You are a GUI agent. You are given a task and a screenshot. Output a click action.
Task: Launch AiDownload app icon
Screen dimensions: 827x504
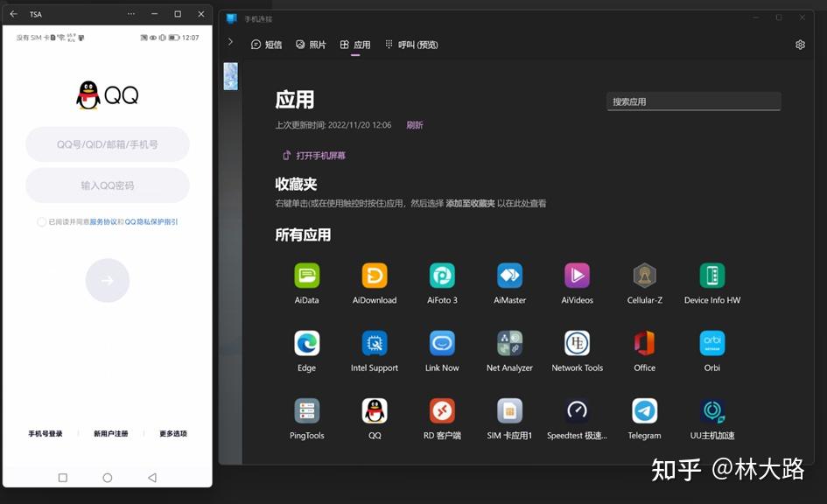point(375,276)
